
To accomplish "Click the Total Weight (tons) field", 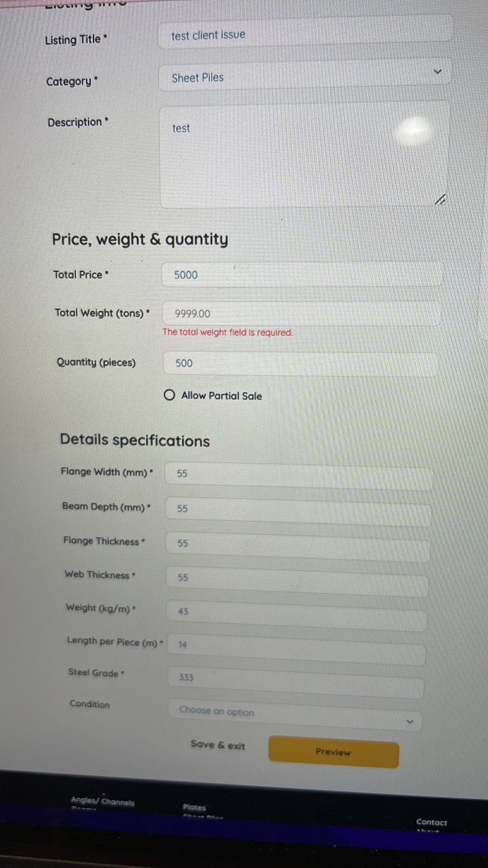I will pyautogui.click(x=302, y=313).
